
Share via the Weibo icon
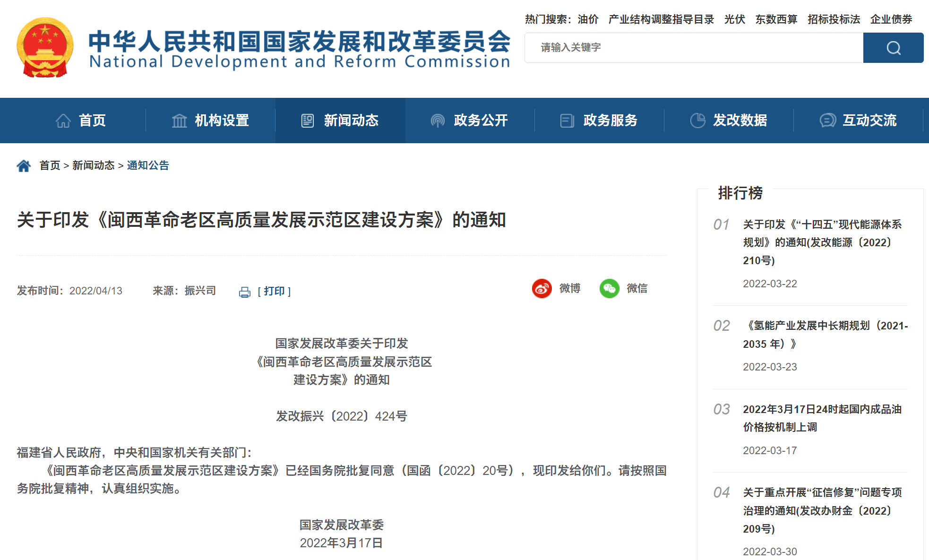click(x=542, y=288)
